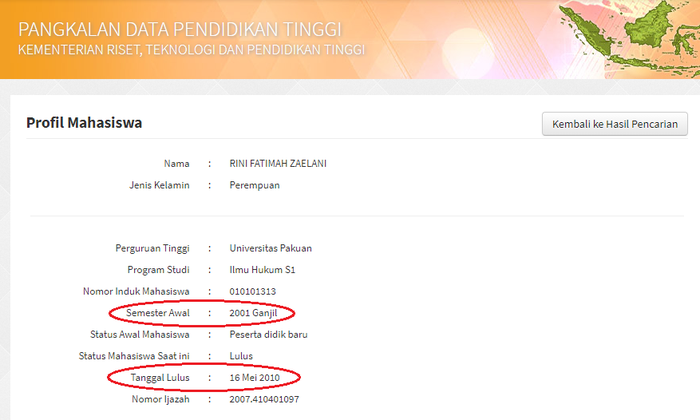Click the Status Mahasiswa Saat ini label
Screen dimensions: 700x420
pos(134,356)
